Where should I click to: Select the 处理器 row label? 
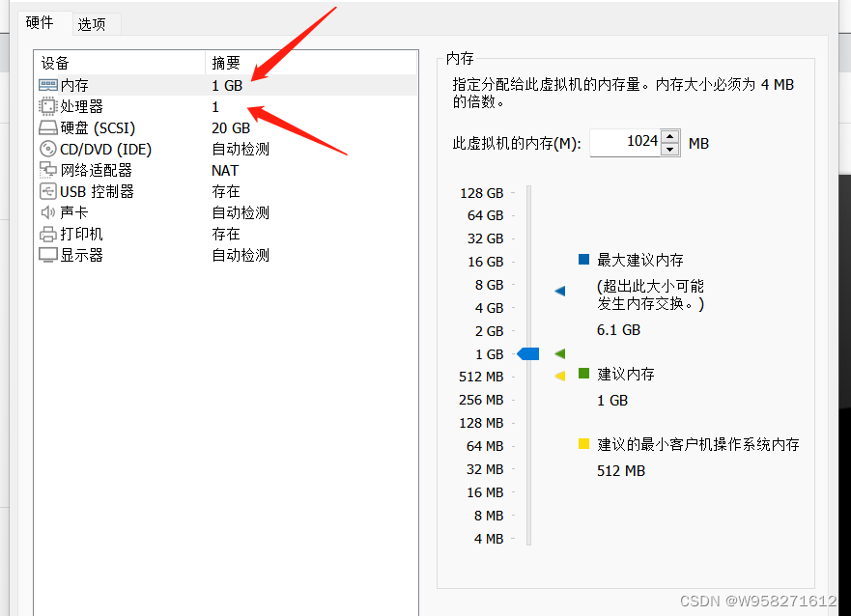pyautogui.click(x=81, y=106)
